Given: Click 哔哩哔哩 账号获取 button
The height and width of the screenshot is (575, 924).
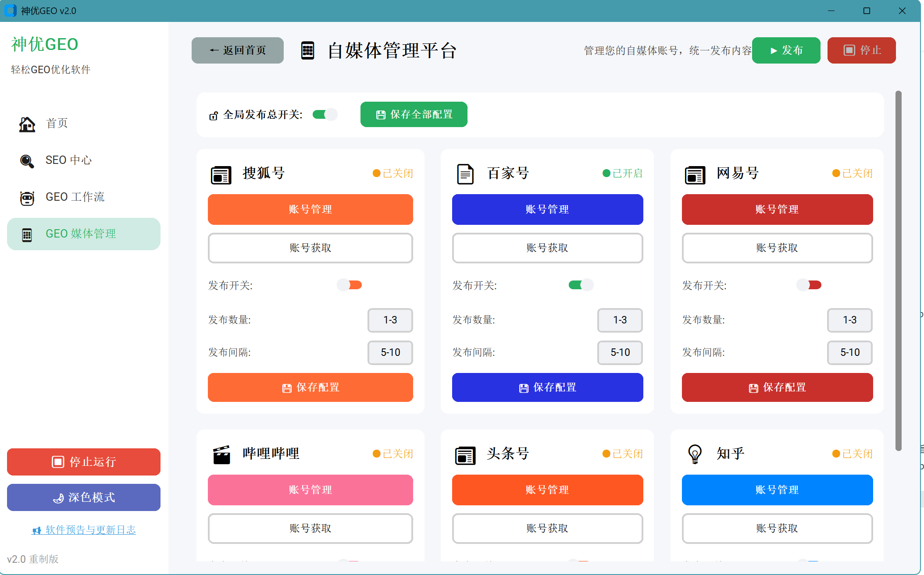Looking at the screenshot, I should pos(310,529).
